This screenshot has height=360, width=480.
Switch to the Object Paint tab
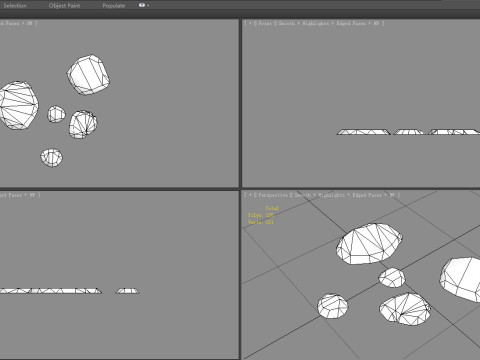(64, 6)
